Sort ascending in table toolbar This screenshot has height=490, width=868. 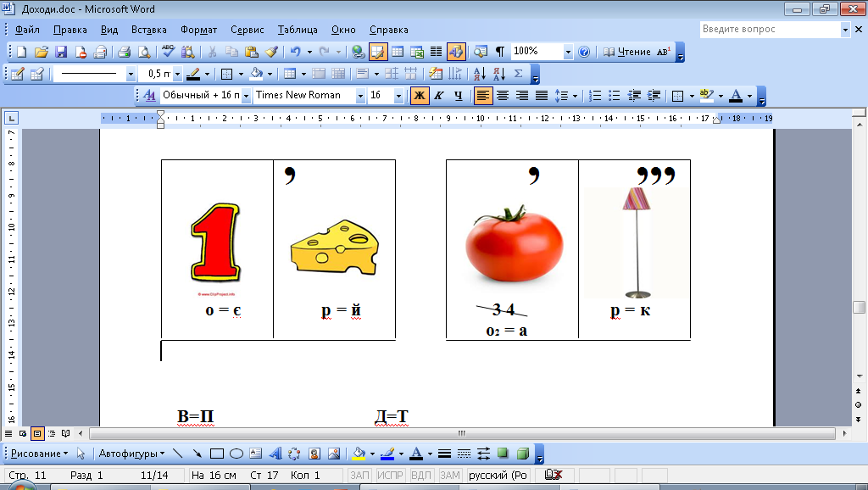(x=480, y=74)
